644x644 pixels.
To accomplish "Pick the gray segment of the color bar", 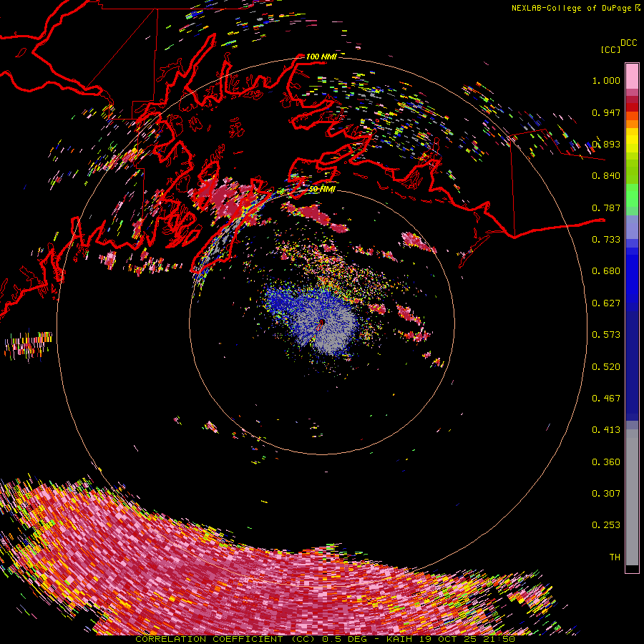I will 632,497.
